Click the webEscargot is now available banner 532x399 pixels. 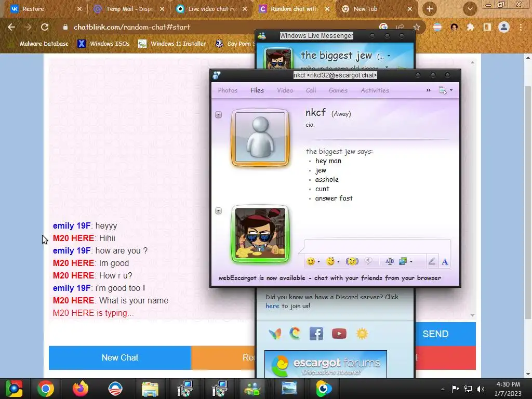(330, 278)
